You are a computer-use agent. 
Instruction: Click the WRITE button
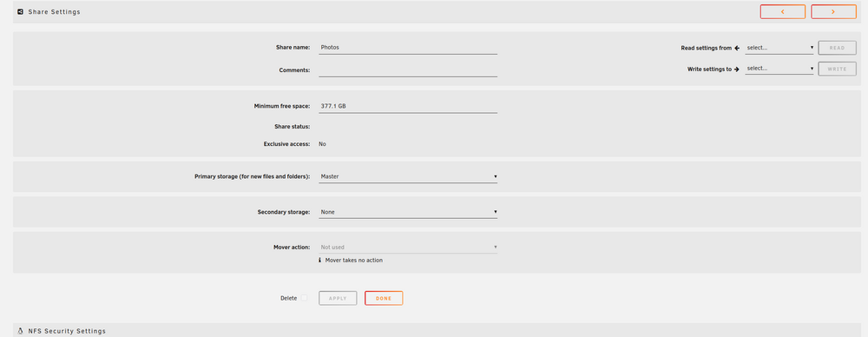[837, 69]
